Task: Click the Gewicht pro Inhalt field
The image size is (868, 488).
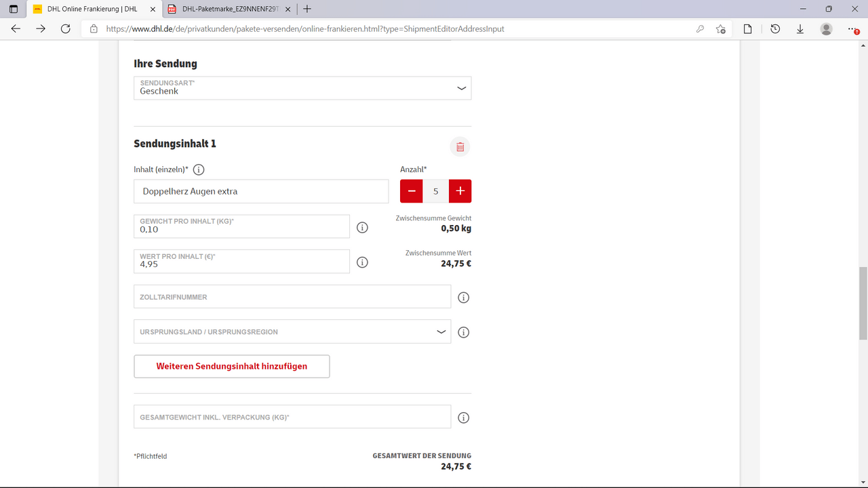Action: (x=241, y=226)
